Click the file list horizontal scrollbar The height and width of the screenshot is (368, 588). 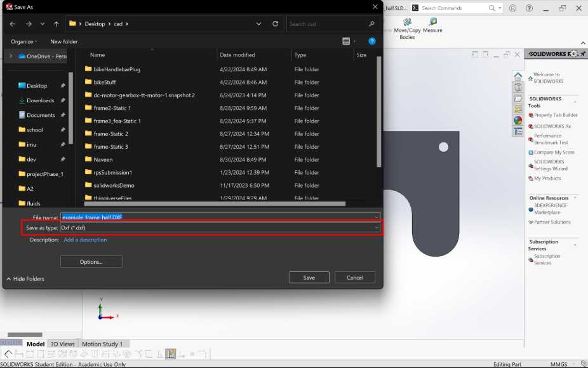pyautogui.click(x=216, y=204)
